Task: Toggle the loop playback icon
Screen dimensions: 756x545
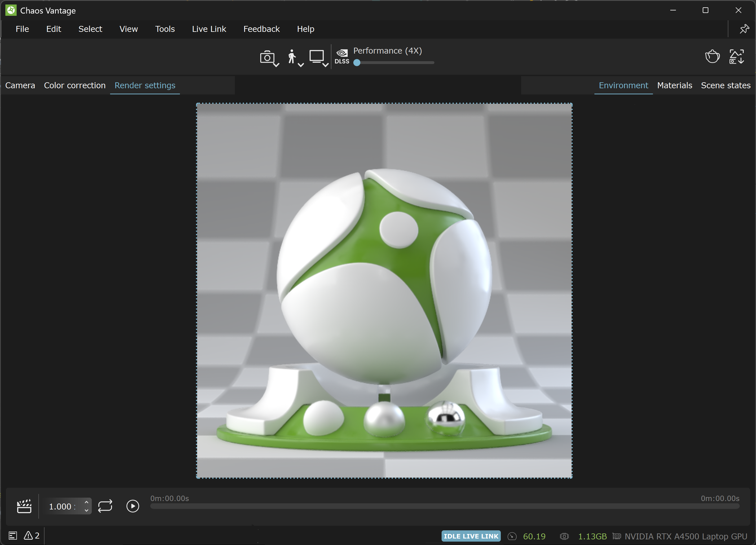Action: [x=105, y=506]
